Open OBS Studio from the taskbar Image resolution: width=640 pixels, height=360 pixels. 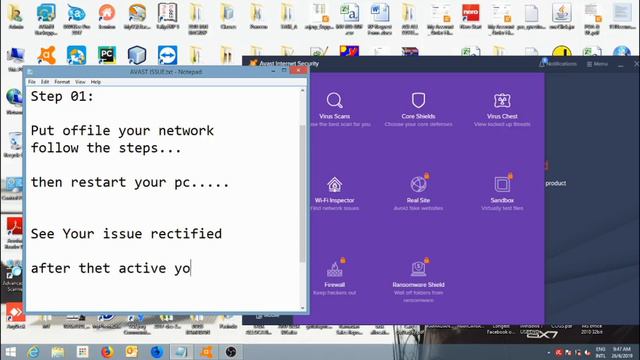[231, 352]
